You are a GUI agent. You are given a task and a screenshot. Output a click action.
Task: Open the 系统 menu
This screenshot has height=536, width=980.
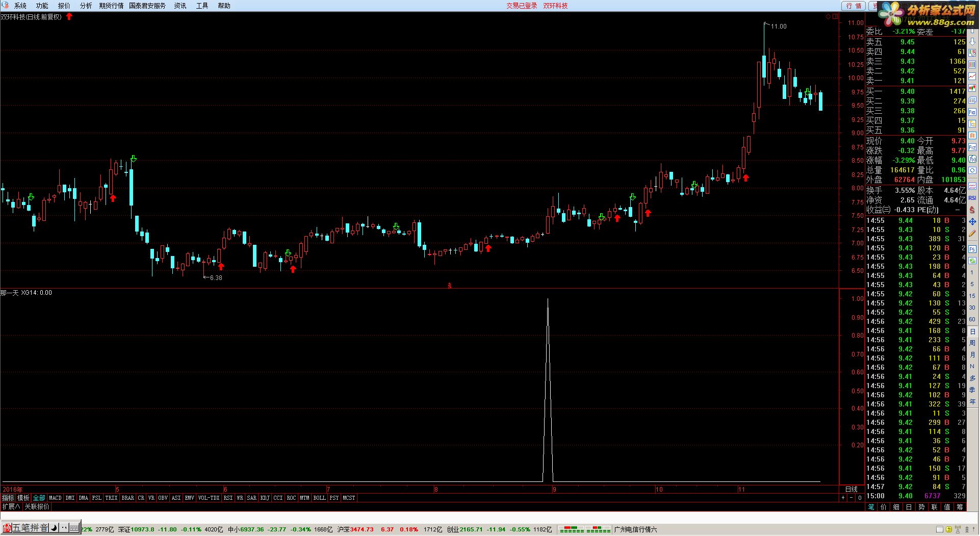pos(20,6)
